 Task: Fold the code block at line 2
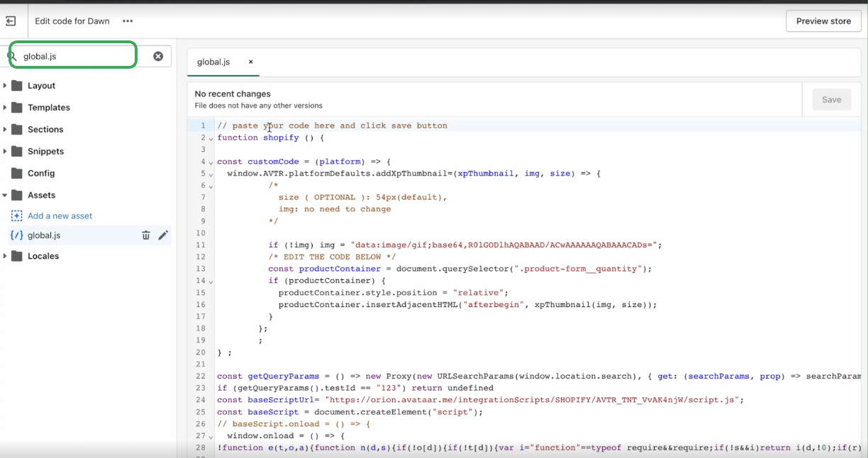211,139
